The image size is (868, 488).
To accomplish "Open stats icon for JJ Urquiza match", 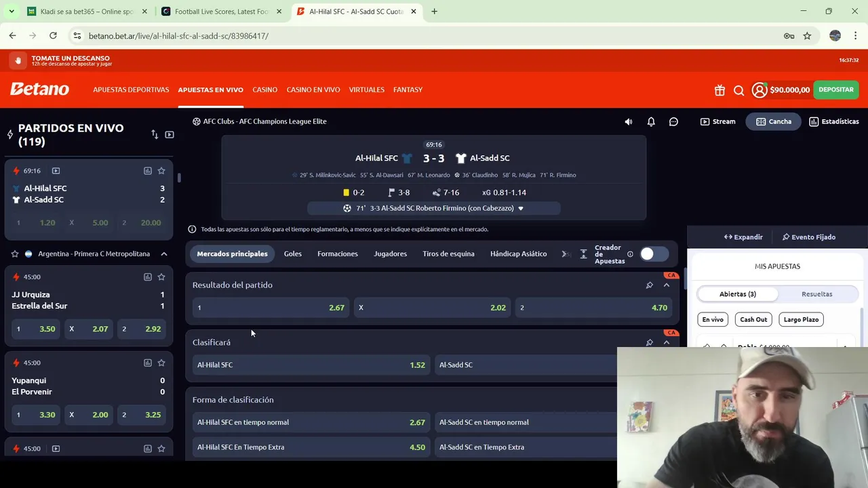I will pos(147,277).
